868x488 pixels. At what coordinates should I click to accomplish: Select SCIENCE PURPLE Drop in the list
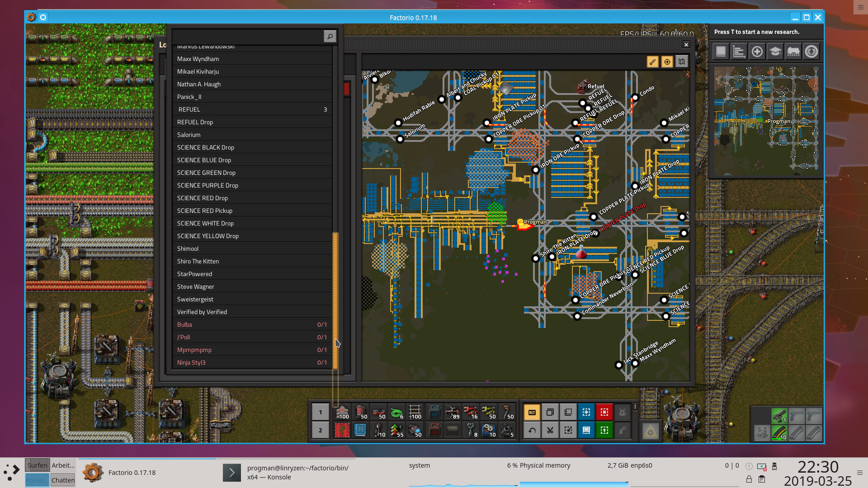252,186
